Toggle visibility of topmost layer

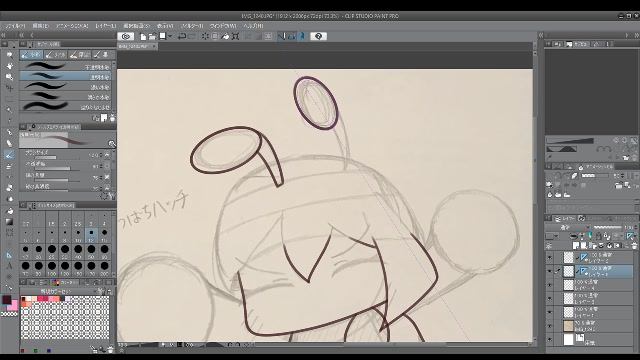tap(549, 258)
